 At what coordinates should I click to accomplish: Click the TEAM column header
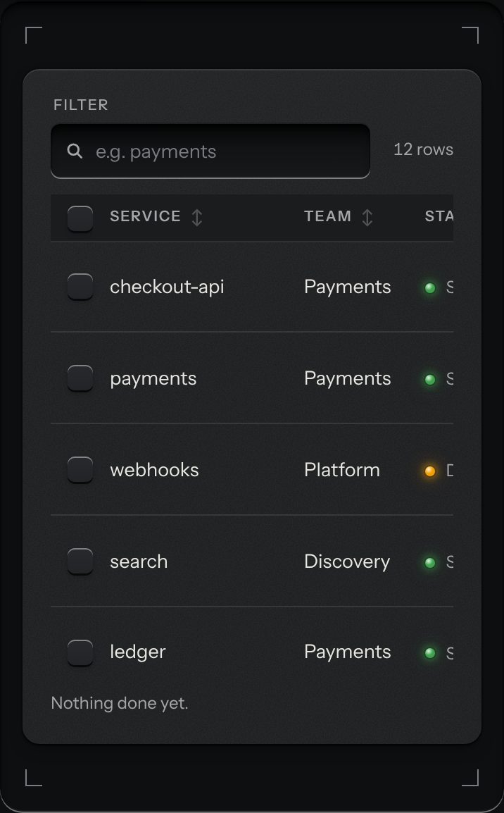coord(327,216)
